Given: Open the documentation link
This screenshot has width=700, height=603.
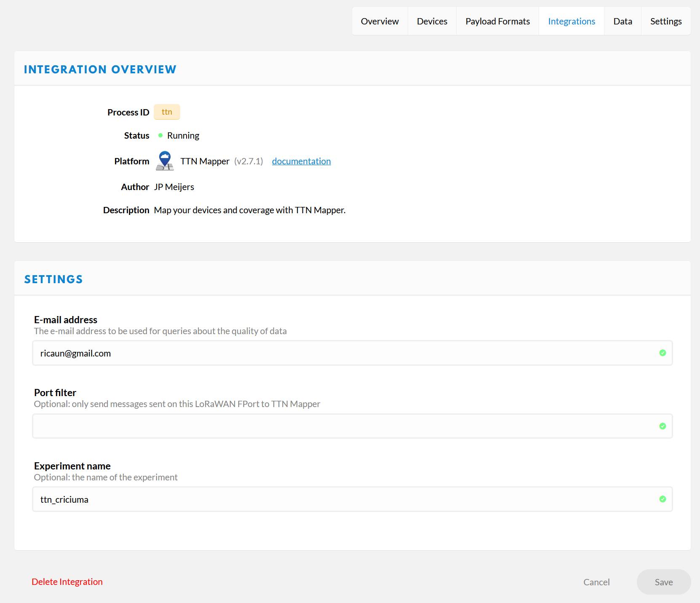Looking at the screenshot, I should (x=301, y=161).
